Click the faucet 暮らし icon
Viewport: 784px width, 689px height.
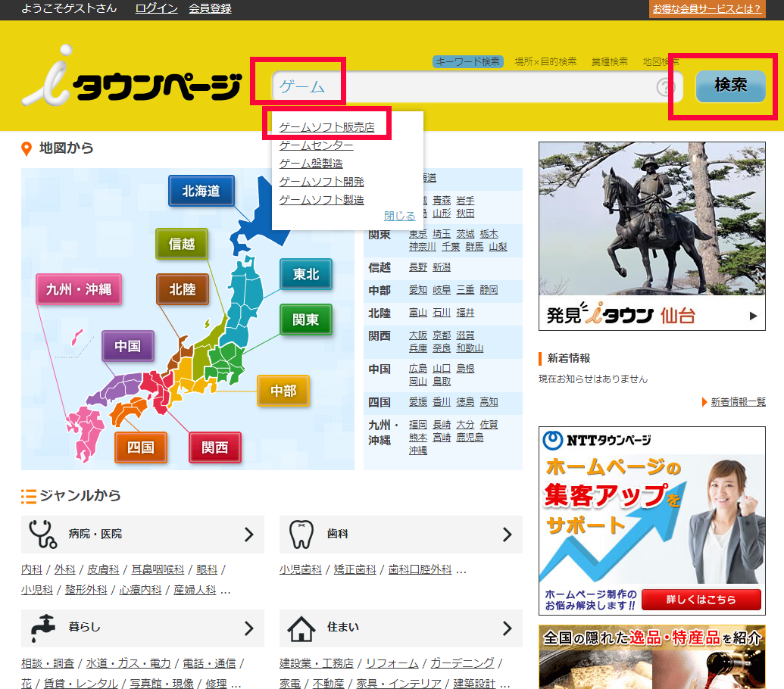42,628
